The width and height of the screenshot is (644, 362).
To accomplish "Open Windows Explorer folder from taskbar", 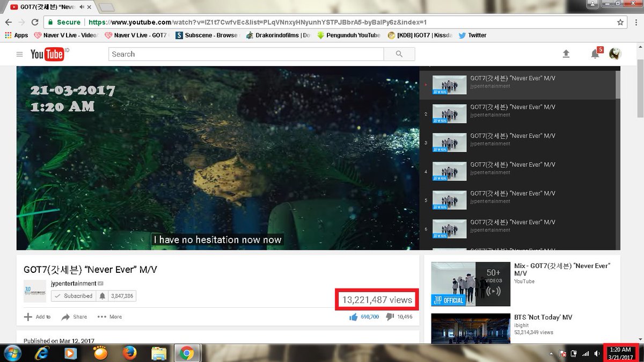I will (158, 353).
